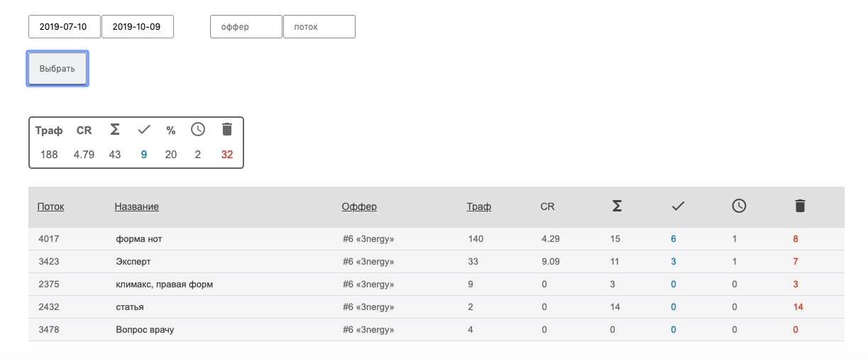This screenshot has width=868, height=359.
Task: Select the Эксперт stream row
Action: 133,262
